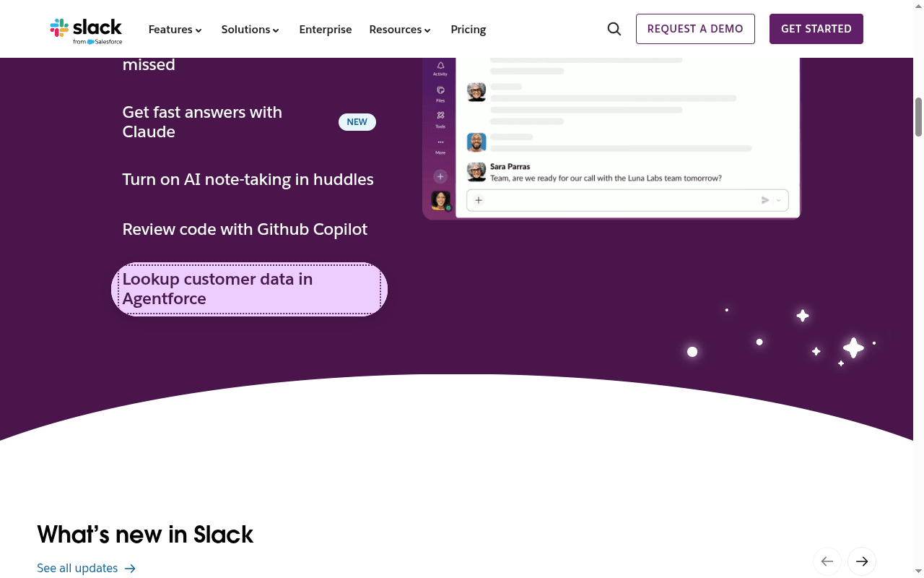Image resolution: width=924 pixels, height=578 pixels.
Task: Click the plus icon in message composer
Action: coord(479,200)
